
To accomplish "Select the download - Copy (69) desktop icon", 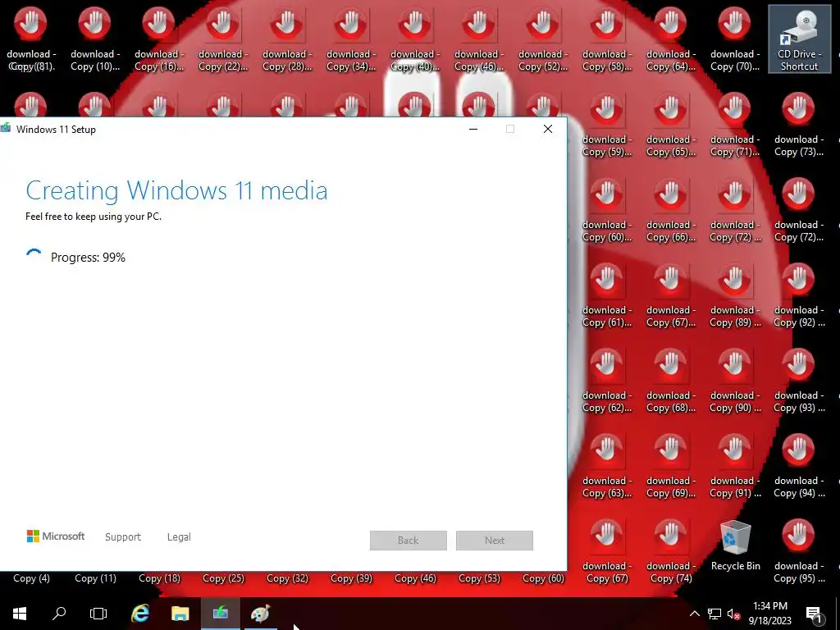I will 671,465.
